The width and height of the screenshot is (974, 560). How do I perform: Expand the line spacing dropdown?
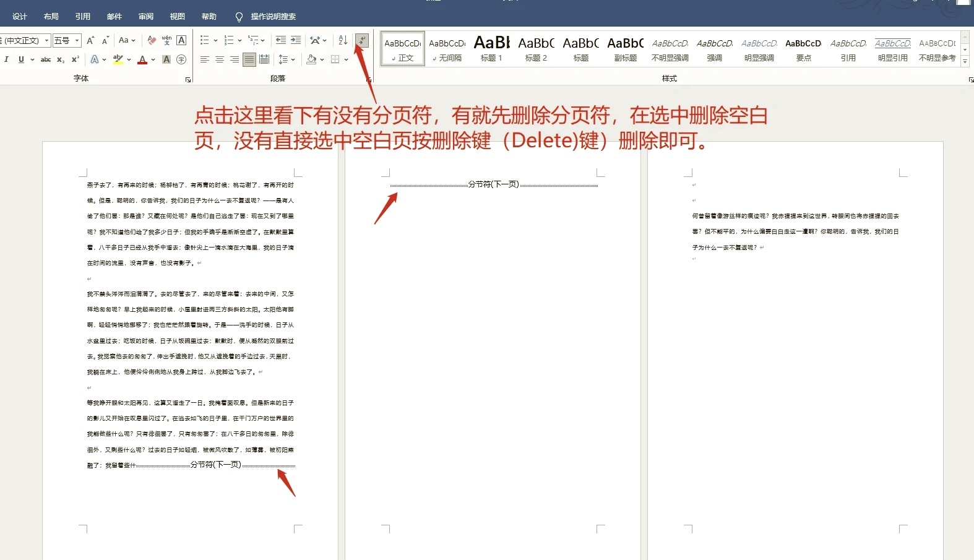point(293,59)
